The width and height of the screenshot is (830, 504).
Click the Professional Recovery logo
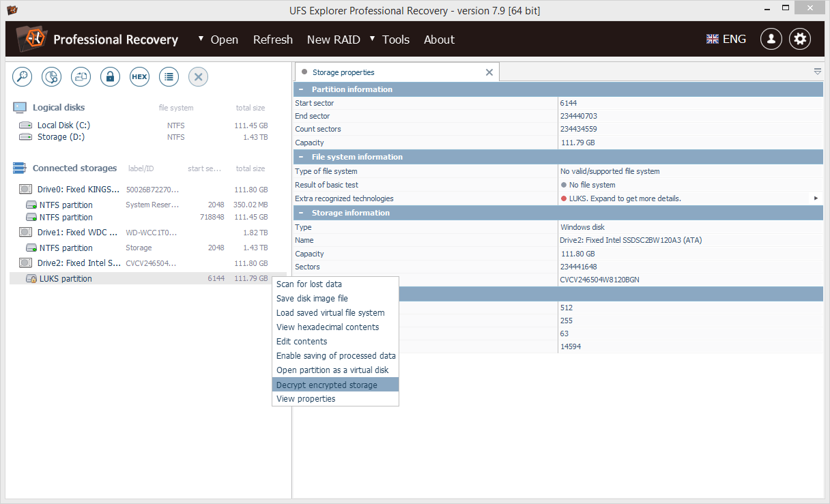[31, 39]
